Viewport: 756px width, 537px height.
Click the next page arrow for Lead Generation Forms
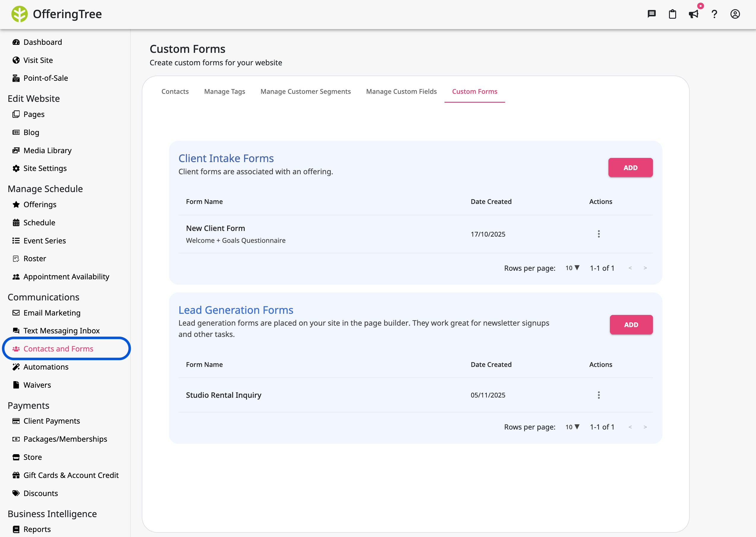pos(645,427)
